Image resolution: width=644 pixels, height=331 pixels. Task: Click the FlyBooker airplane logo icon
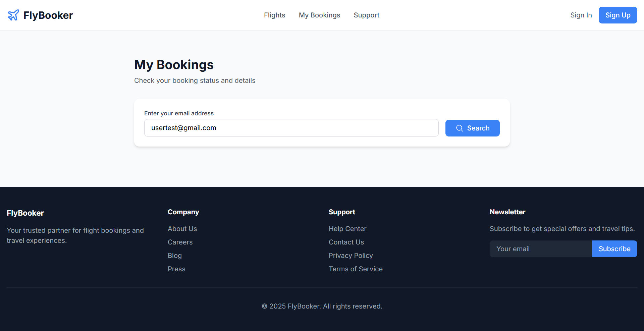click(13, 15)
